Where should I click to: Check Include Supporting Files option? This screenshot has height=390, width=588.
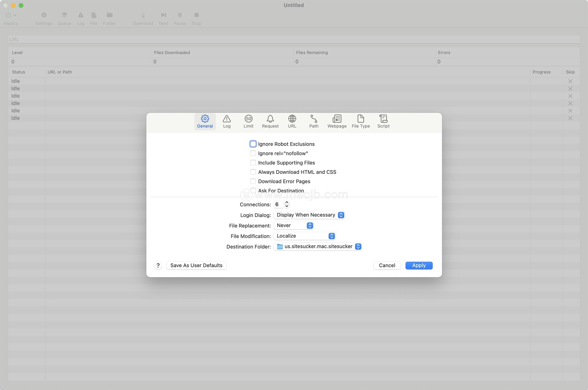(x=253, y=163)
